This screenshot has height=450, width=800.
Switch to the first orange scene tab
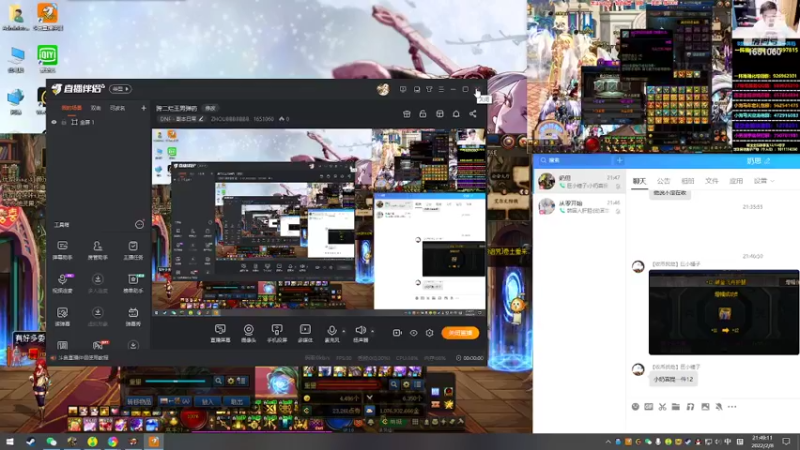[x=72, y=108]
